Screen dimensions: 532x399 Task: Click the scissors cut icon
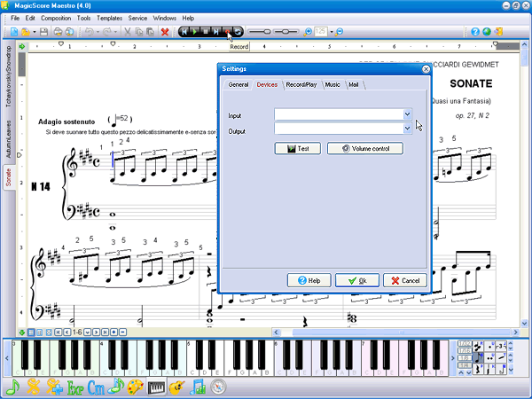click(127, 32)
